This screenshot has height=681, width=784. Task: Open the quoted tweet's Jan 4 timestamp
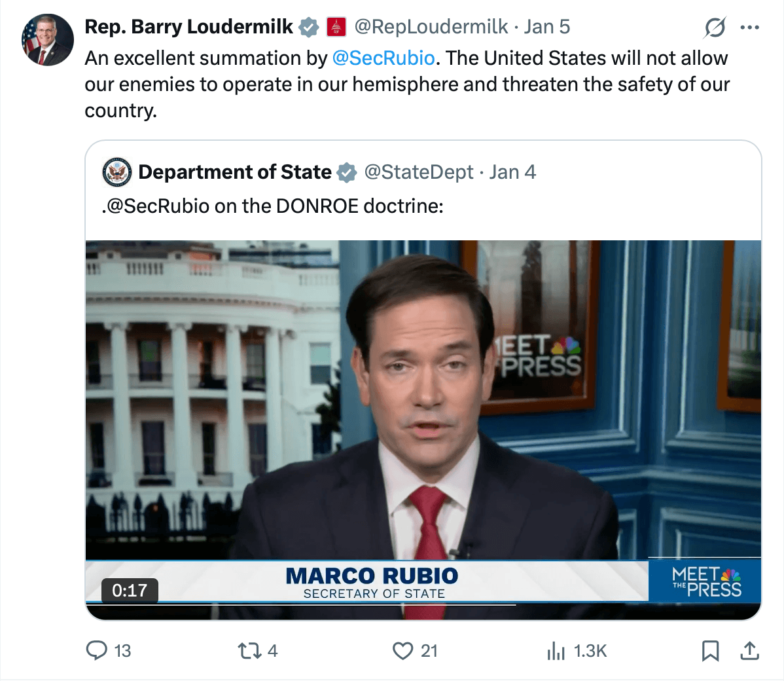[x=512, y=172]
